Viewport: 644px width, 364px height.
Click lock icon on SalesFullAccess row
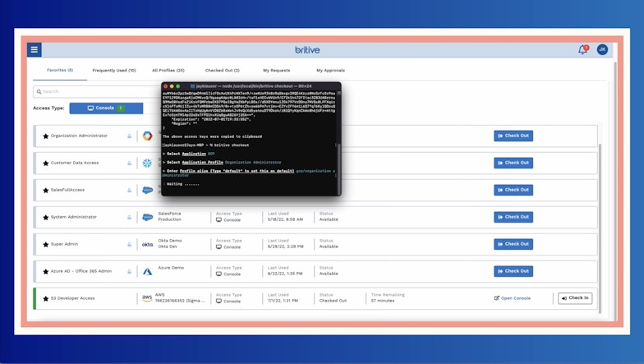point(129,191)
